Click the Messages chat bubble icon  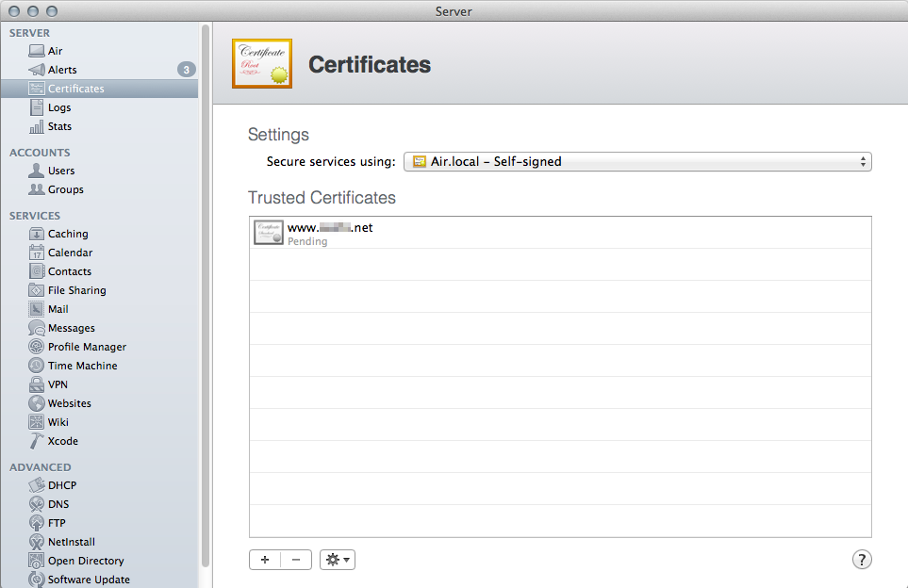pos(37,328)
